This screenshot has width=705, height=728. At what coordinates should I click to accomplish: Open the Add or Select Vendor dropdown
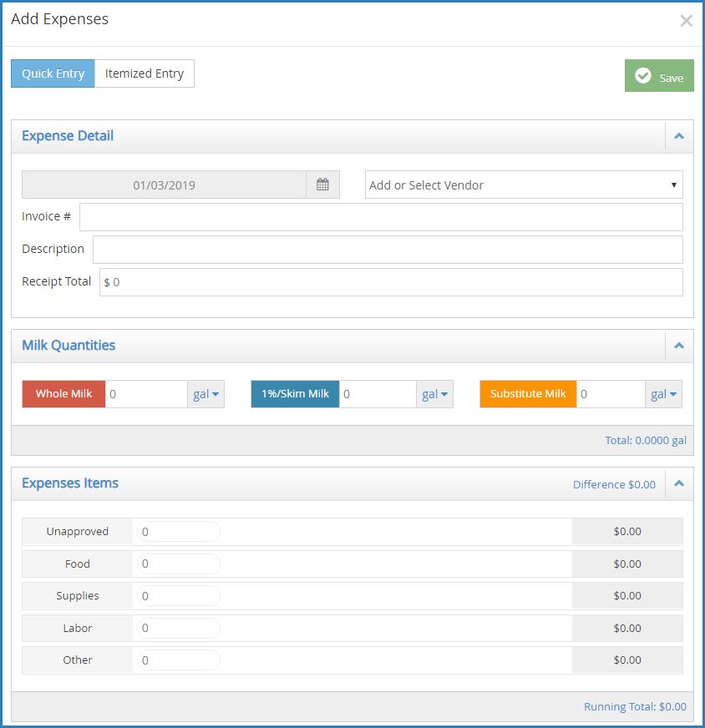click(524, 185)
